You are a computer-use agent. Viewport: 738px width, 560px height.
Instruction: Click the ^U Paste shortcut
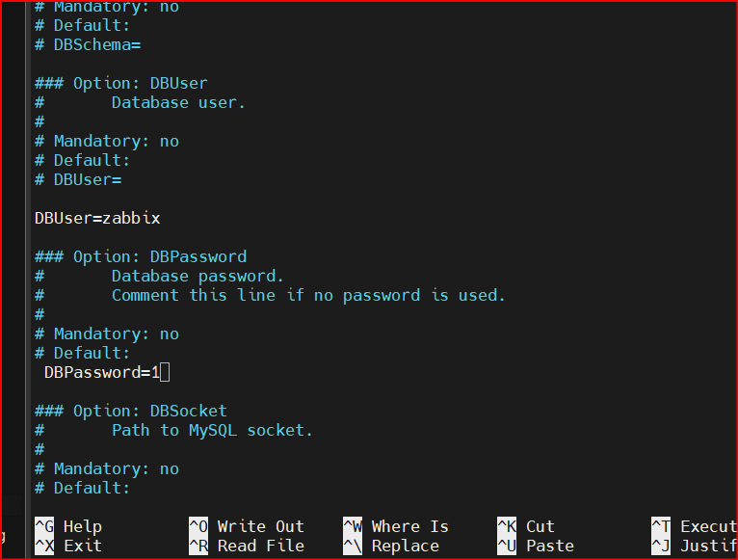pos(536,546)
